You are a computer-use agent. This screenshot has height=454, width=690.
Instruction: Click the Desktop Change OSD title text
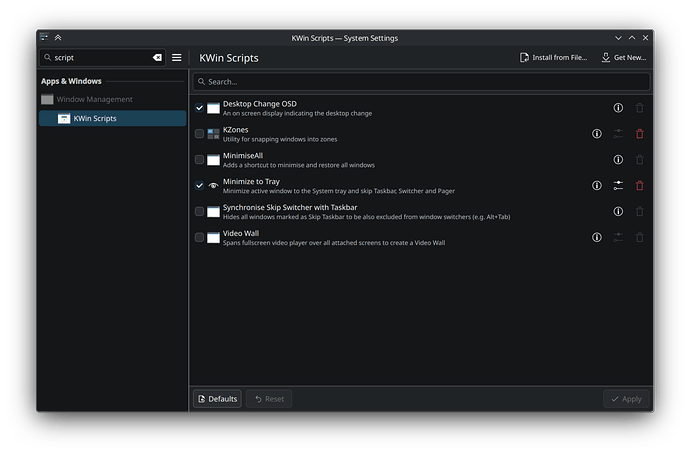(x=260, y=104)
